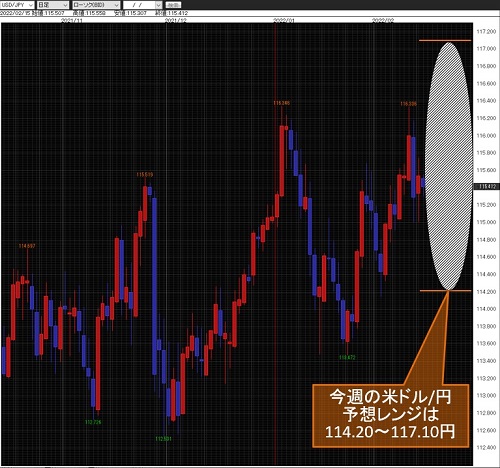
Task: Click the 112.400 price axis label
Action: tap(486, 447)
